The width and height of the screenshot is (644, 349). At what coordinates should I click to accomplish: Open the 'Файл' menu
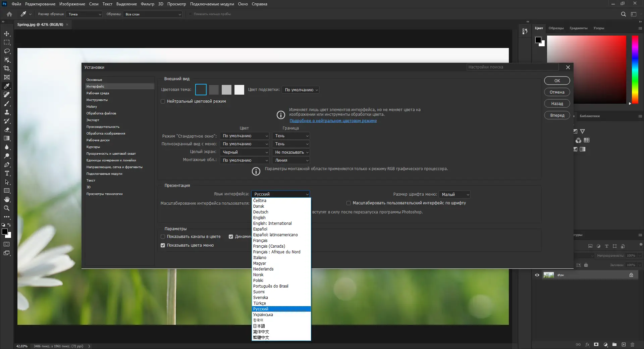click(16, 4)
